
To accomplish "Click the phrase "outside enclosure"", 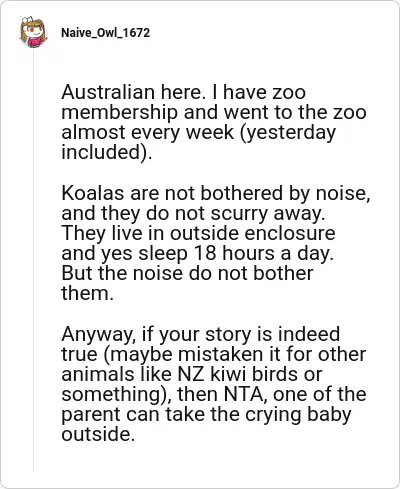I will click(x=253, y=233).
